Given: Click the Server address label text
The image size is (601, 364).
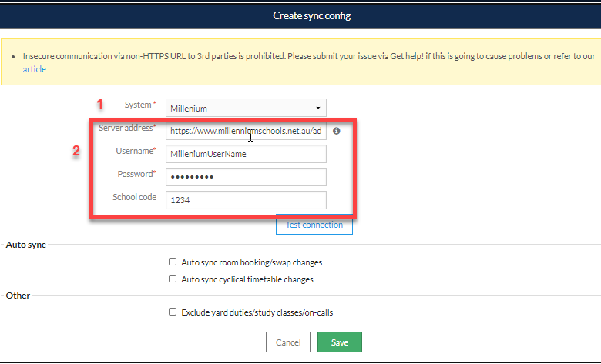Looking at the screenshot, I should (126, 128).
